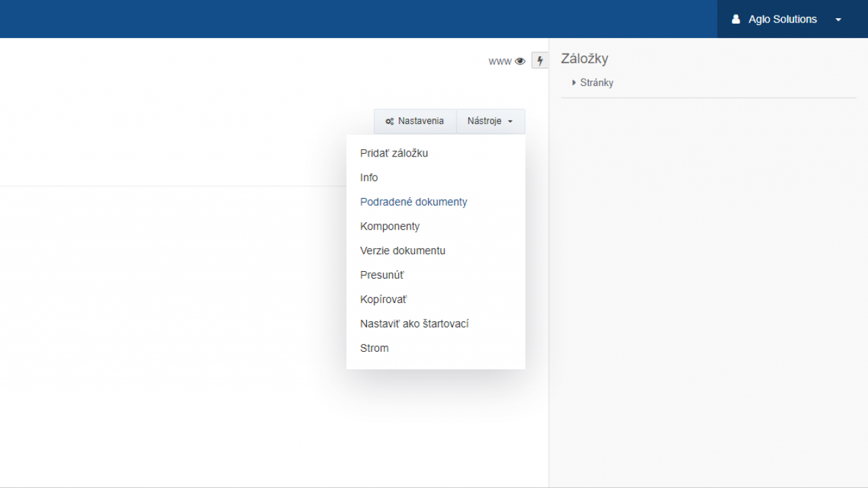Open Nastavenia by its text label

click(x=420, y=121)
